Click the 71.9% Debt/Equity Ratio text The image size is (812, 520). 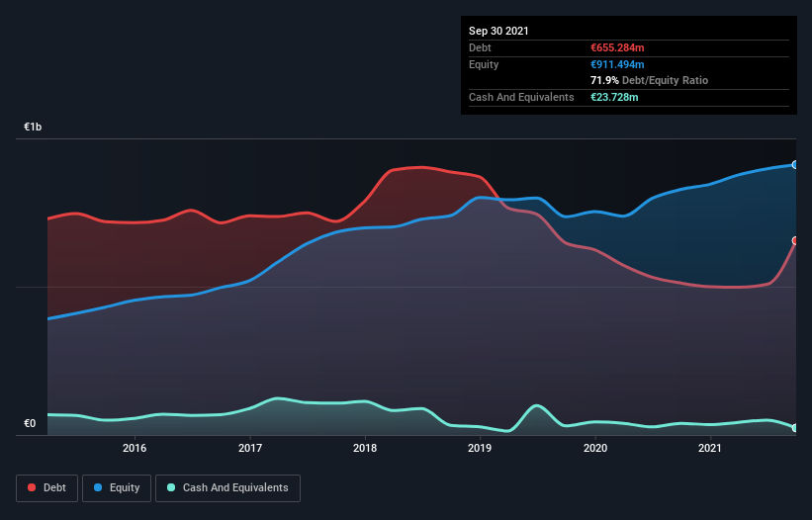tap(649, 80)
